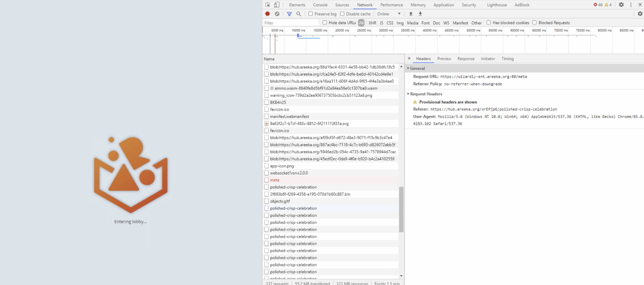Show the Initiator tab of request
The width and height of the screenshot is (644, 285).
pos(488,59)
